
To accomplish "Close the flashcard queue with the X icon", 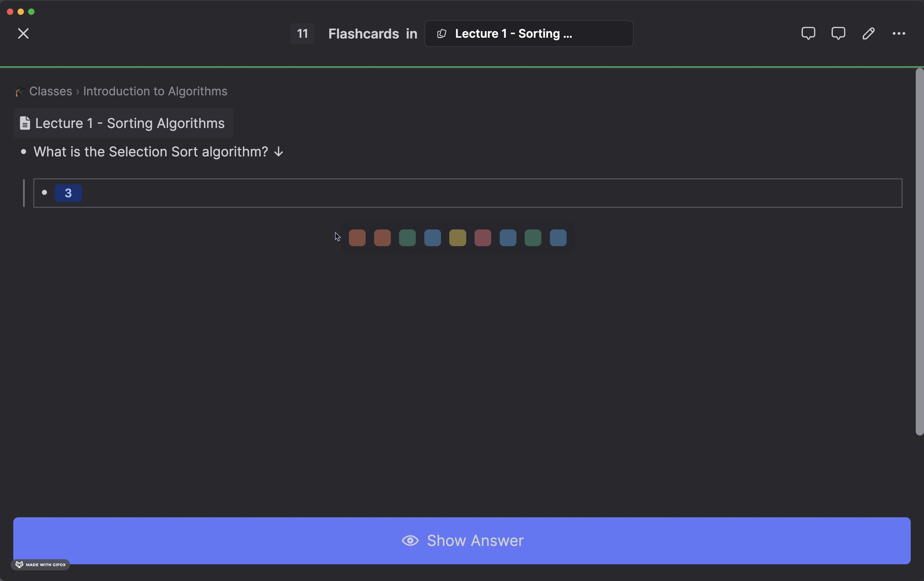I will 23,34.
